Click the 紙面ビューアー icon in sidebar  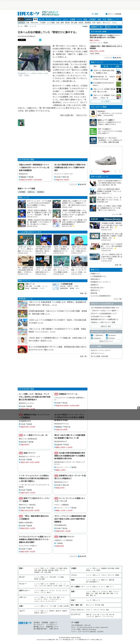(93, 122)
